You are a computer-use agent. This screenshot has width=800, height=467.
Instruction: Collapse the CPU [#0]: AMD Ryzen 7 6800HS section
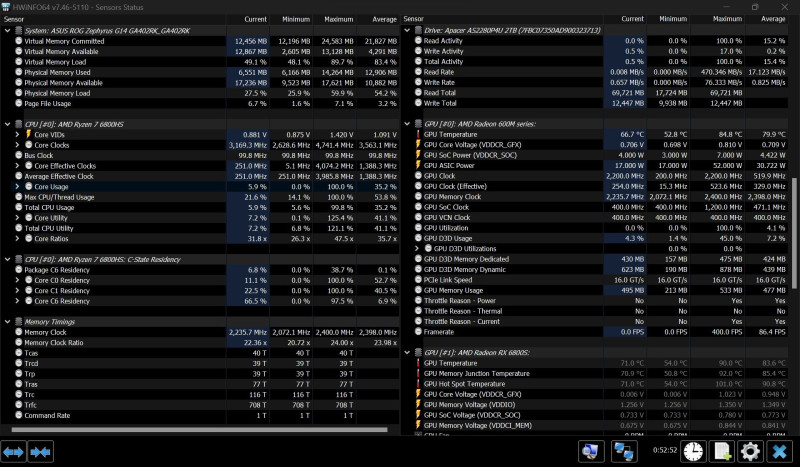(8, 124)
